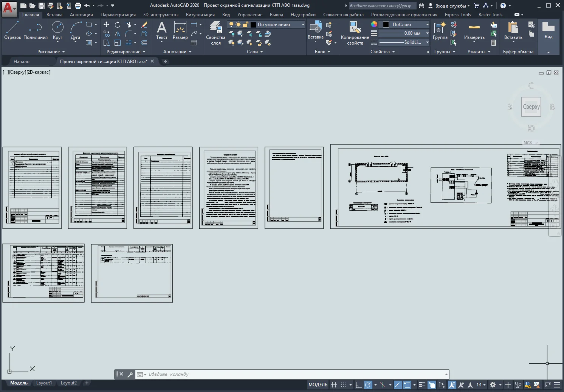Click the Move tool in Редактирование panel
This screenshot has height=392, width=564.
[107, 25]
